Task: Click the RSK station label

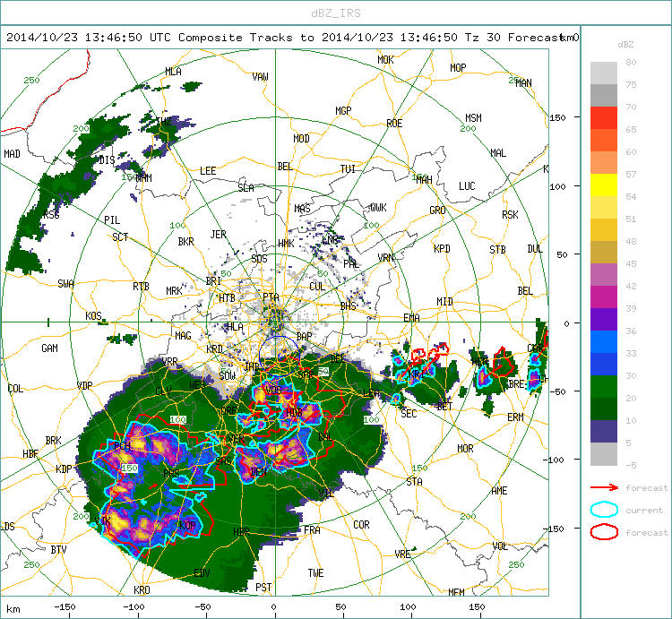Action: click(x=510, y=215)
